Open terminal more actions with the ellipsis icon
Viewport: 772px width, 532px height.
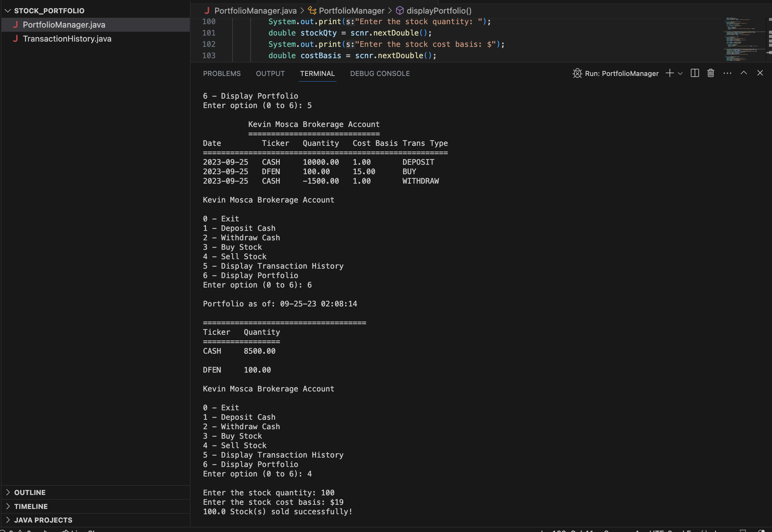coord(727,73)
